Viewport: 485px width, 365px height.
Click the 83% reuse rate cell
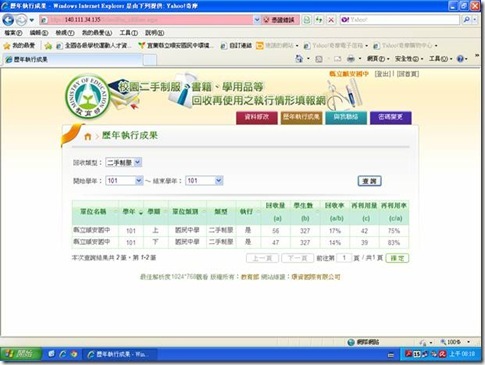coord(394,243)
